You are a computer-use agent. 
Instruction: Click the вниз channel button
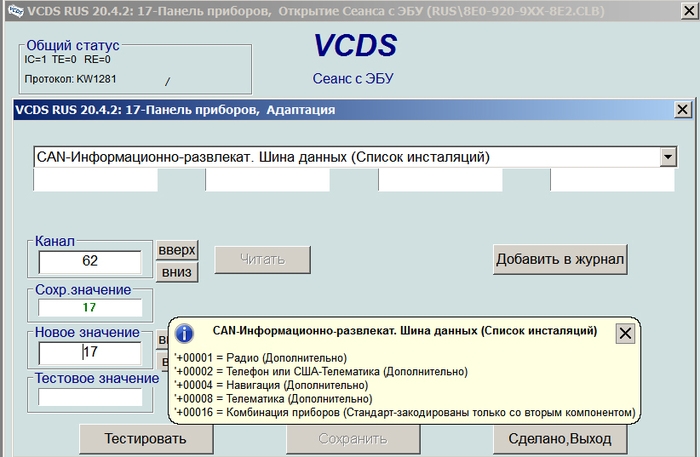[177, 272]
